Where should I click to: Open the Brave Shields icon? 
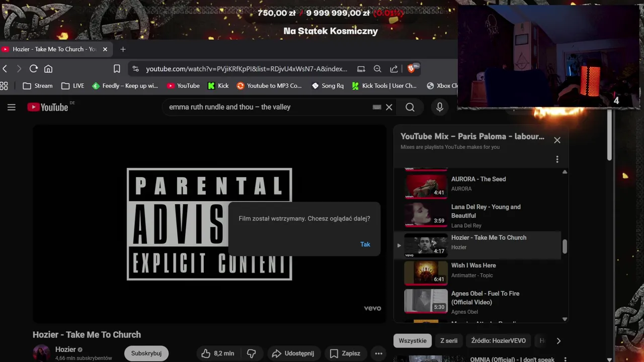click(412, 68)
